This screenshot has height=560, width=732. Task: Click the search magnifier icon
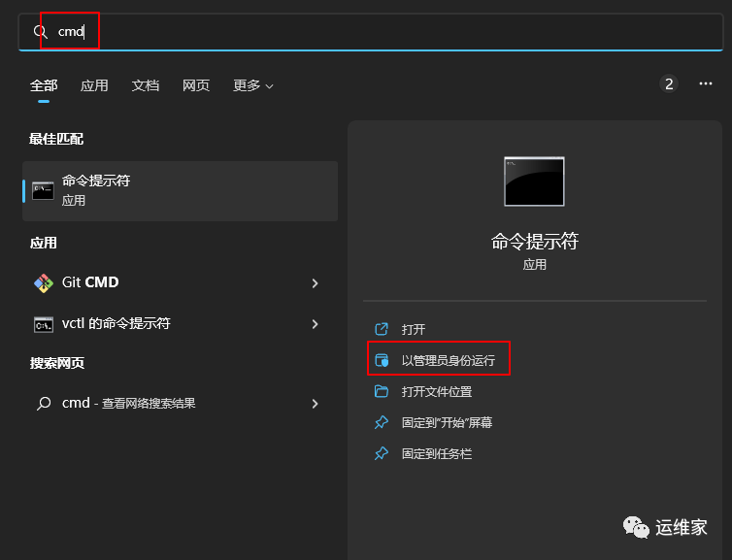tap(41, 32)
